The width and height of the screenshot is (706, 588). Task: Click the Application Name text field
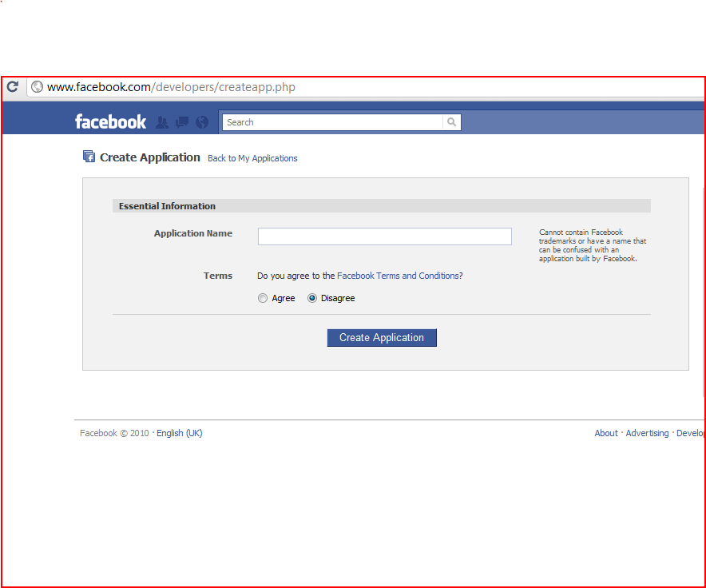point(384,236)
